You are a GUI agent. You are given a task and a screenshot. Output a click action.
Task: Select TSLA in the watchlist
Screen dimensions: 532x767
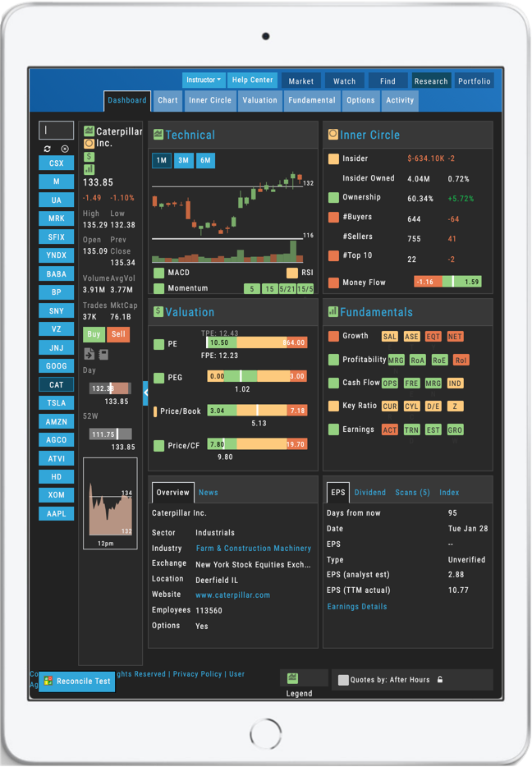tap(56, 403)
